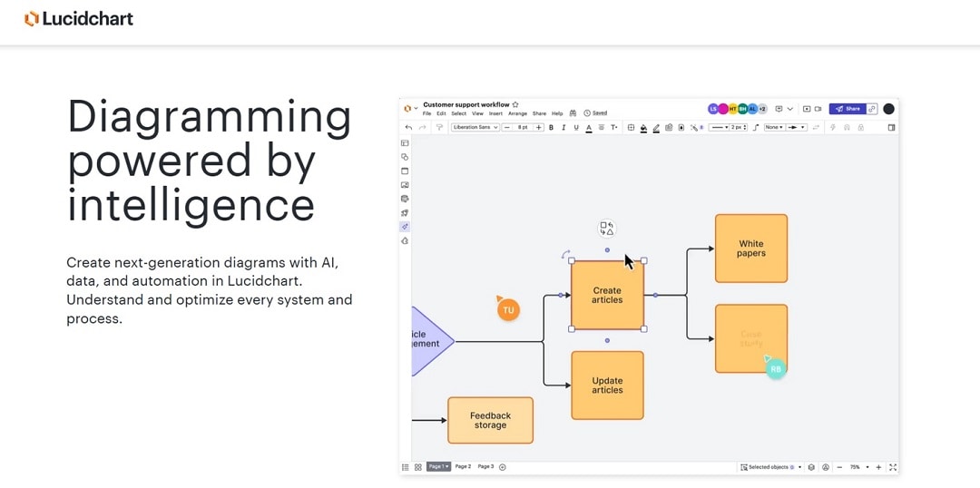Add a new page with plus icon

503,467
